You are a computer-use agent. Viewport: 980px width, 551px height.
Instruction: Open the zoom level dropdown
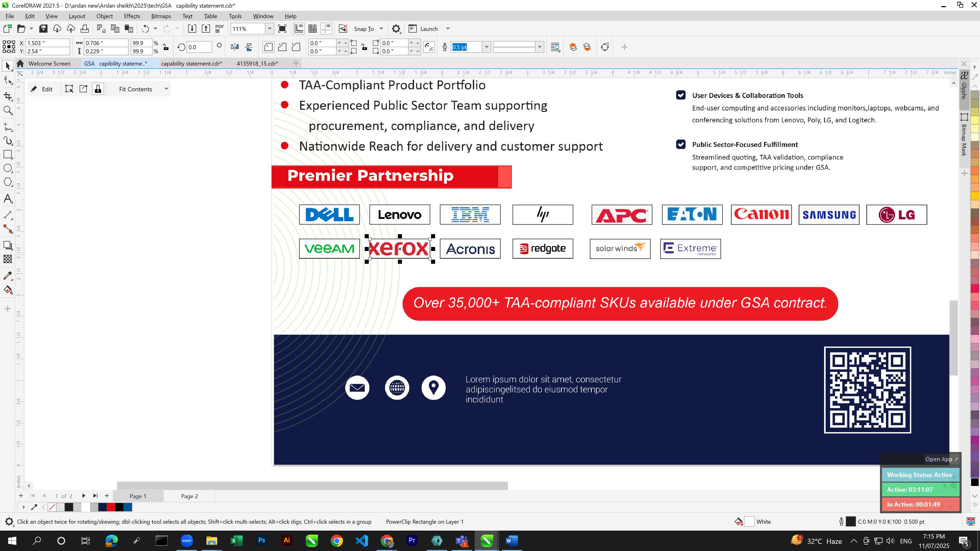tap(269, 29)
